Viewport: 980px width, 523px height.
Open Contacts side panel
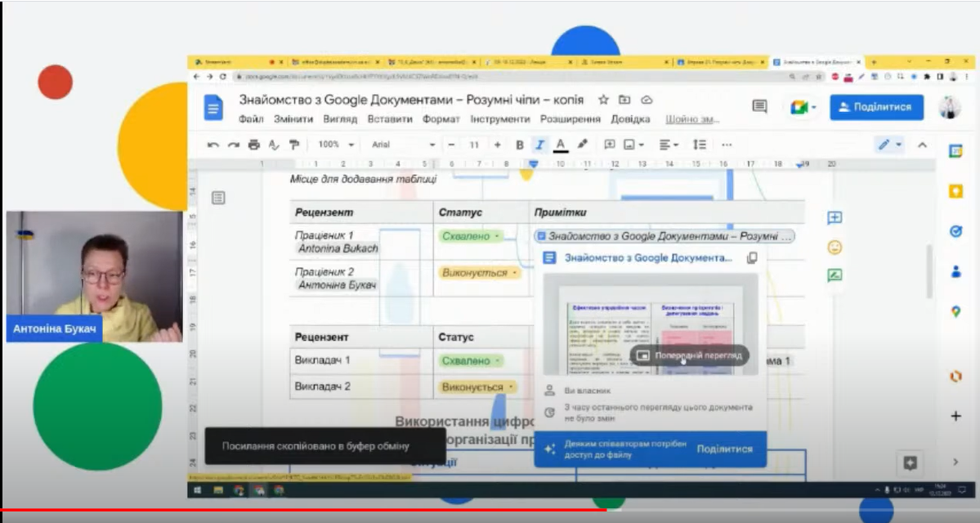pyautogui.click(x=955, y=272)
